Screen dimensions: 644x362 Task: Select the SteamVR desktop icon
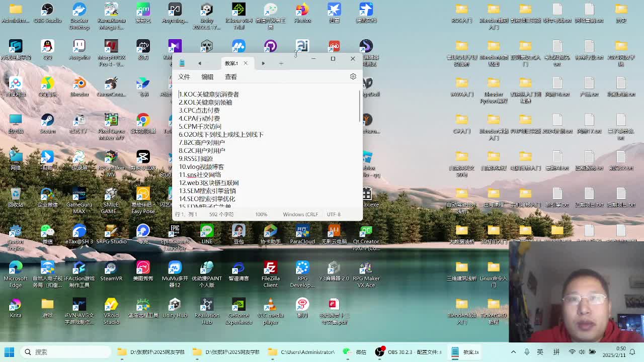click(111, 271)
